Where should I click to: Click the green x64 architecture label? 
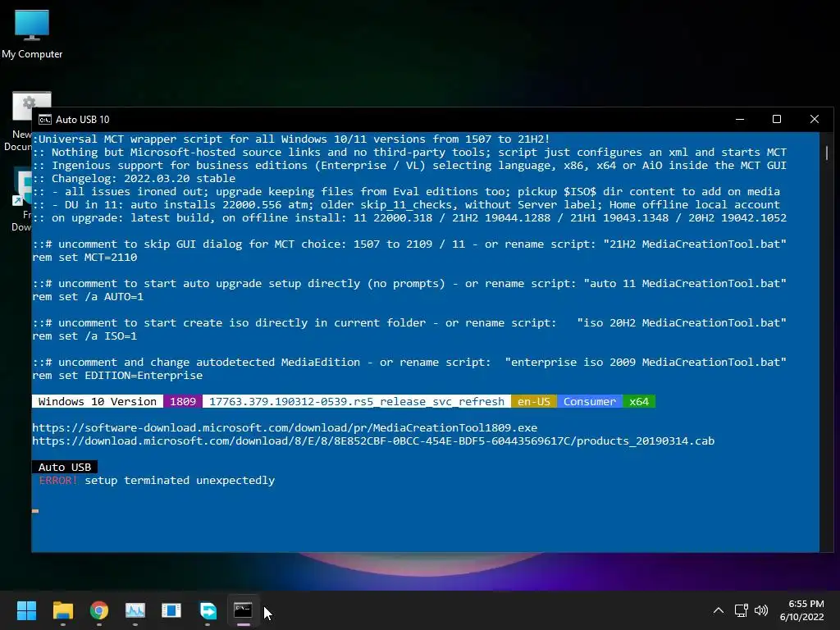click(638, 401)
